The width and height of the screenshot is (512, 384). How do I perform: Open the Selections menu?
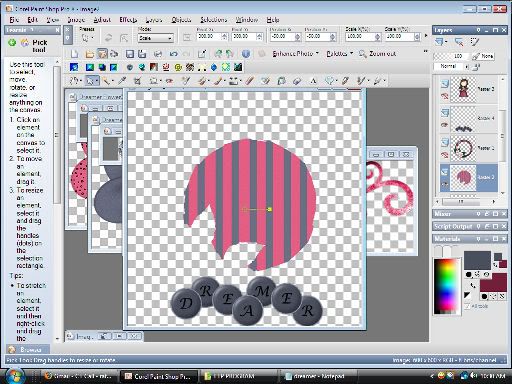click(213, 20)
